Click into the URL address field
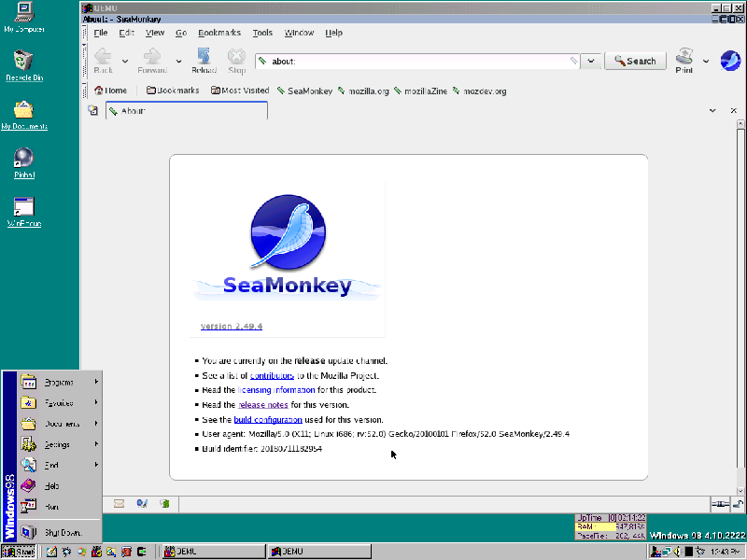 (x=419, y=61)
